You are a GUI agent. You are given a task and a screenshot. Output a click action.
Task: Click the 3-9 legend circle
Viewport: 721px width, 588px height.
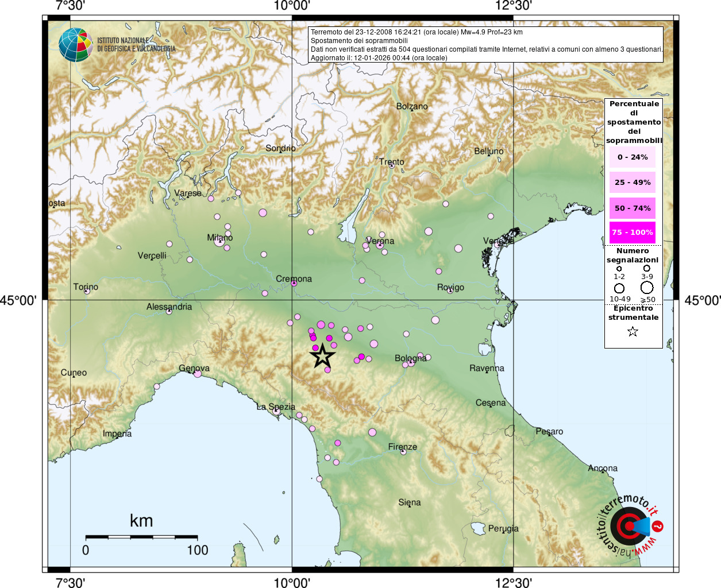[647, 268]
